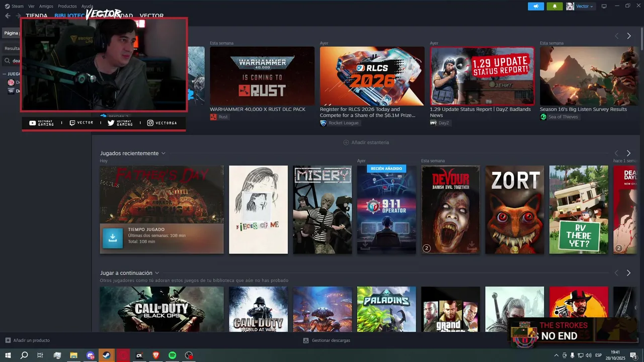Open the Ayuda menu
The width and height of the screenshot is (644, 362).
click(x=88, y=6)
